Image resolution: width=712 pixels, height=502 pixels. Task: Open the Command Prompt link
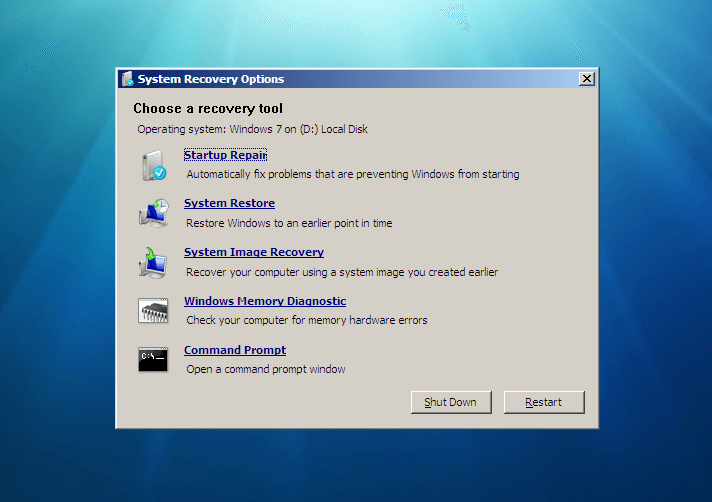[234, 351]
